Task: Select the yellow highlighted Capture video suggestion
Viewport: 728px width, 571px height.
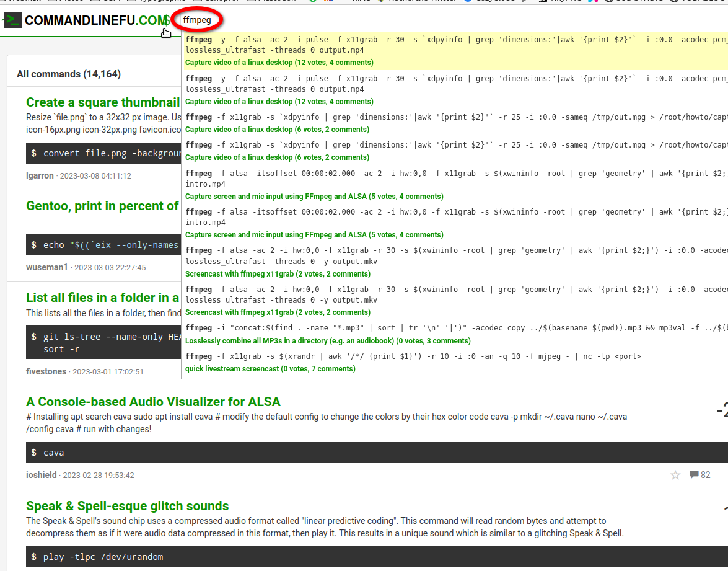Action: point(455,51)
